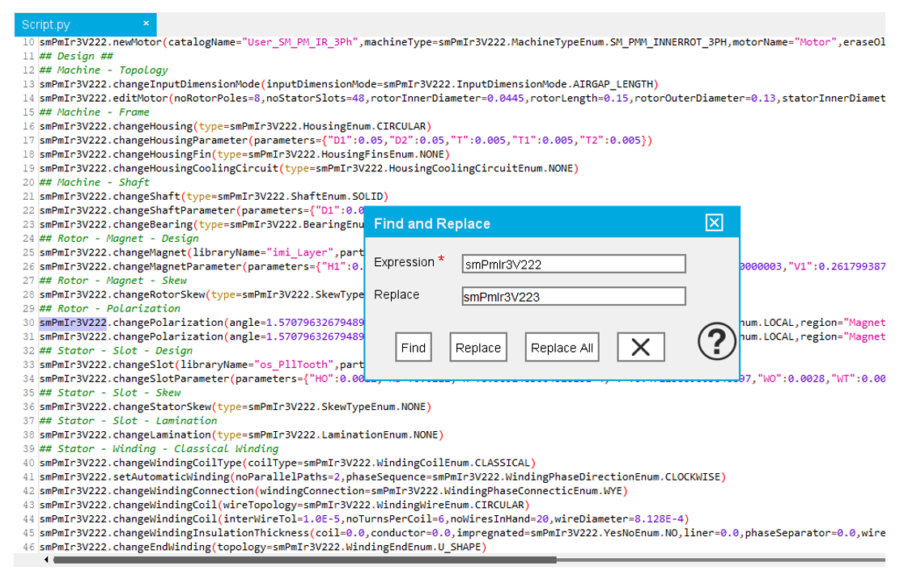Close the dialog using the title bar X icon
Image resolution: width=908 pixels, height=588 pixels.
tap(713, 223)
